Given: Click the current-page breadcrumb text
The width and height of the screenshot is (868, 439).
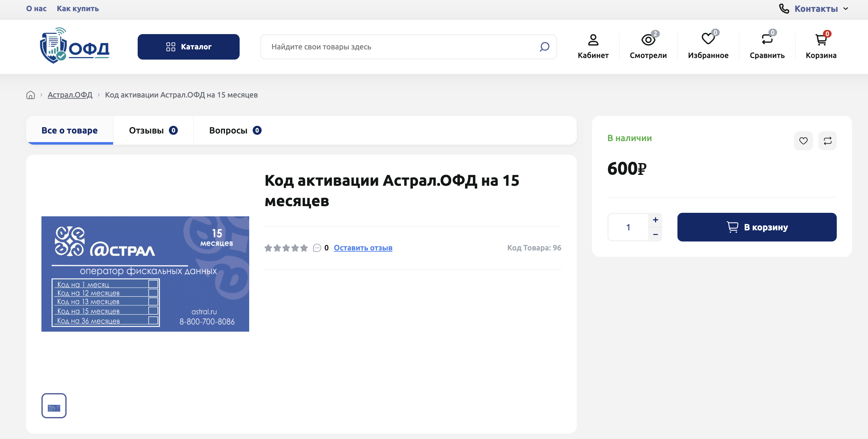Looking at the screenshot, I should click(x=181, y=95).
